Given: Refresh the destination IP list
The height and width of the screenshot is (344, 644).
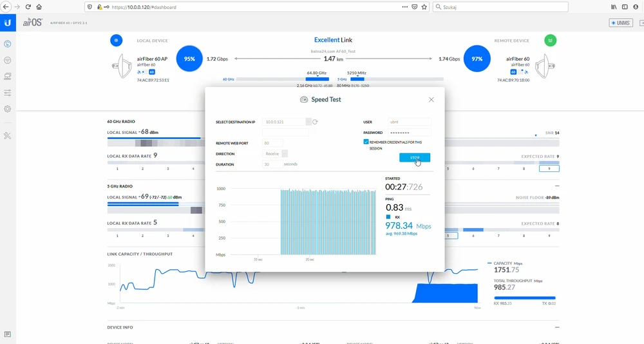Looking at the screenshot, I should tap(315, 122).
